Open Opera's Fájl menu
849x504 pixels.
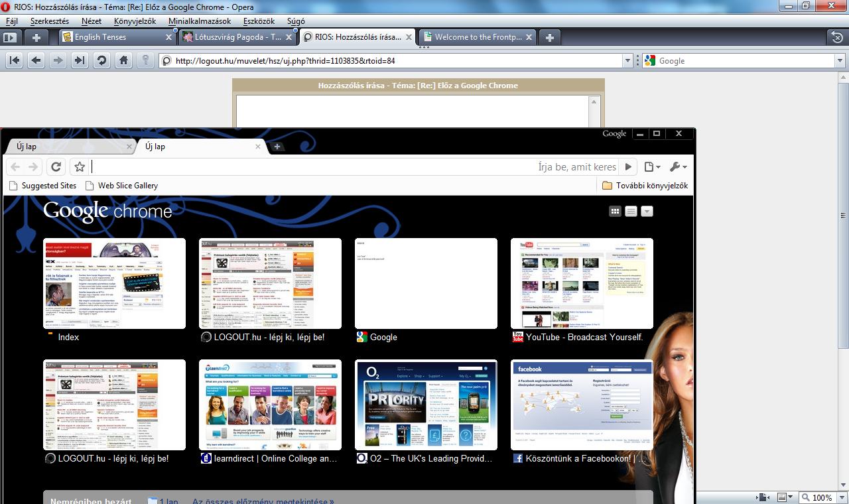click(x=11, y=21)
